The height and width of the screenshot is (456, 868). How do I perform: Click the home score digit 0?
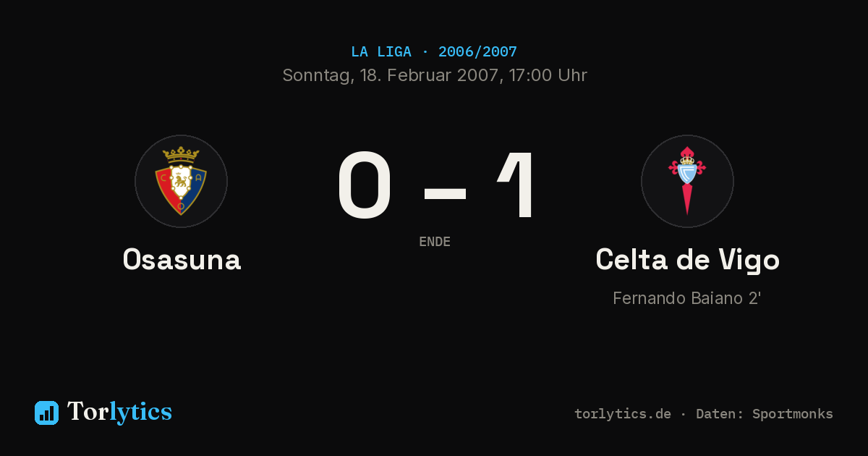pyautogui.click(x=365, y=185)
